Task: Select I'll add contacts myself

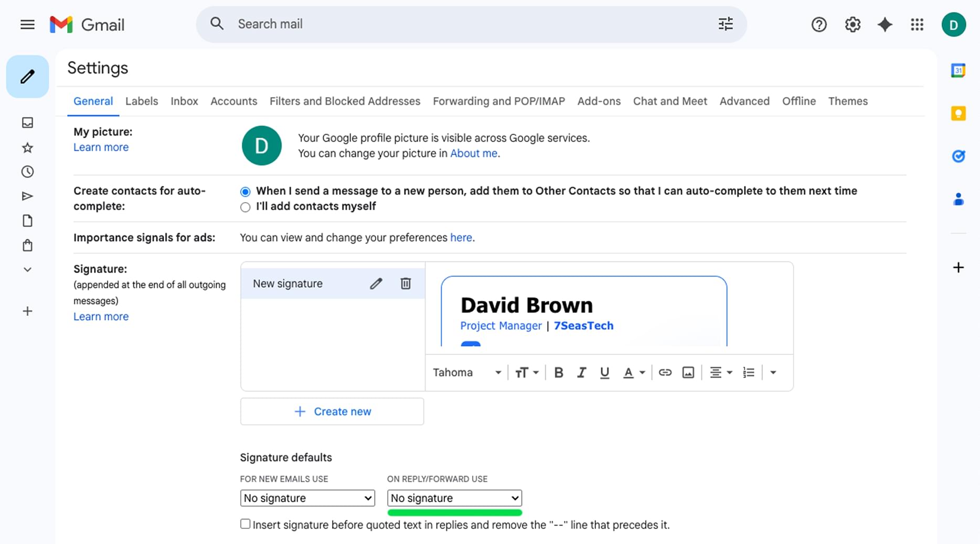Action: point(245,207)
